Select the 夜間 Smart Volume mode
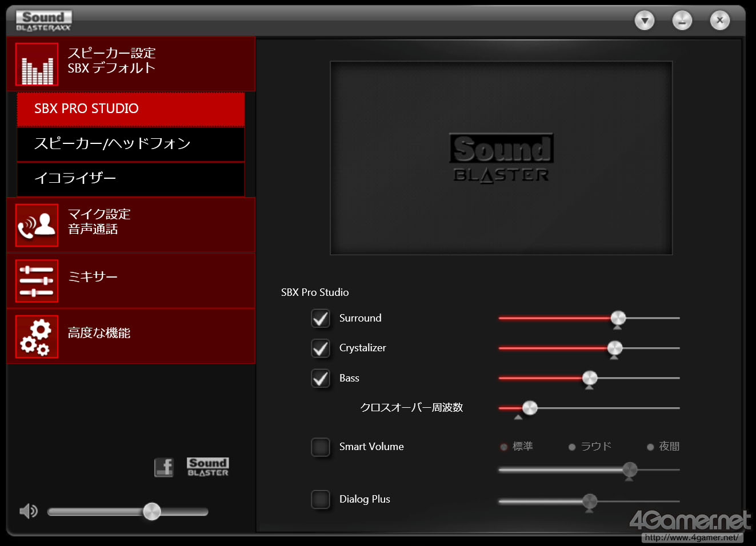 click(x=663, y=447)
